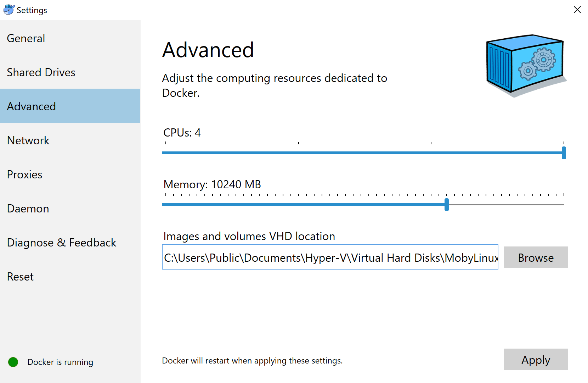This screenshot has width=588, height=383.
Task: Open the Shared Drives settings section
Action: (41, 72)
